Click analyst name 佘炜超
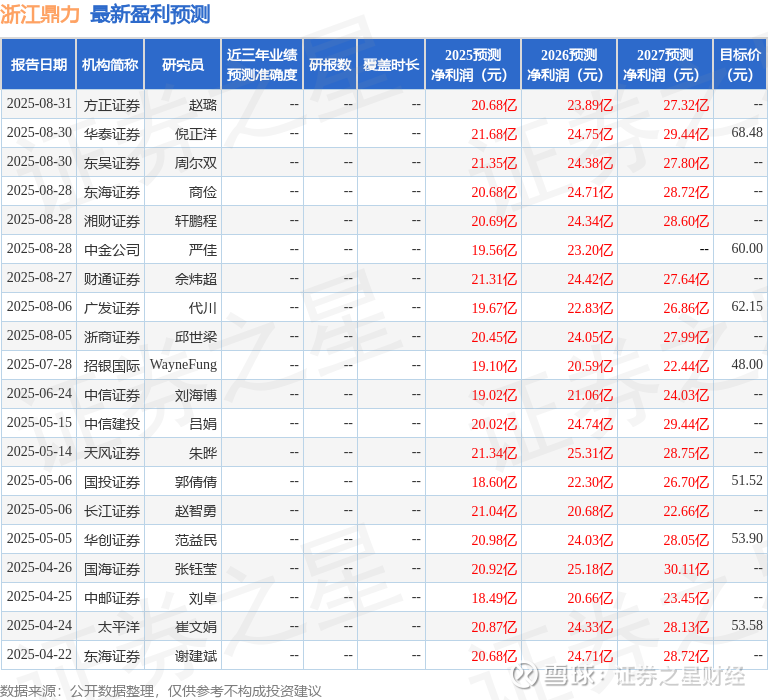The image size is (768, 700). click(x=196, y=279)
